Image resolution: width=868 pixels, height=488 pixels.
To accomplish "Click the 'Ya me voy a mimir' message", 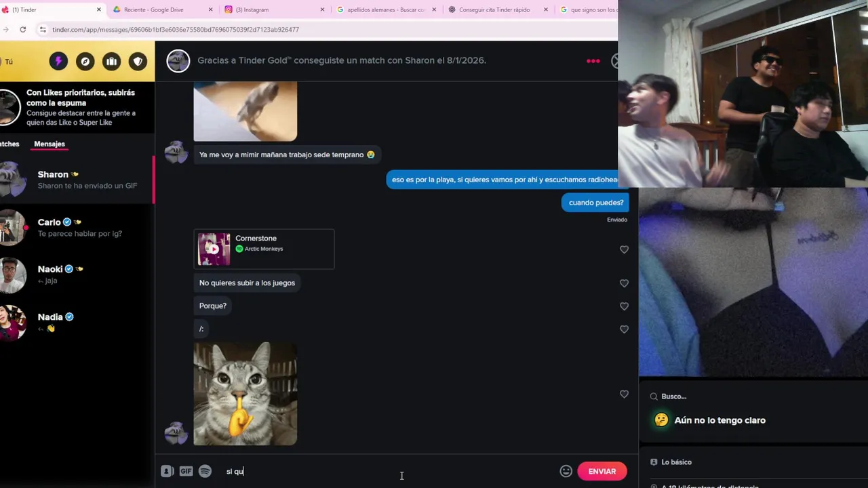I will [x=287, y=155].
